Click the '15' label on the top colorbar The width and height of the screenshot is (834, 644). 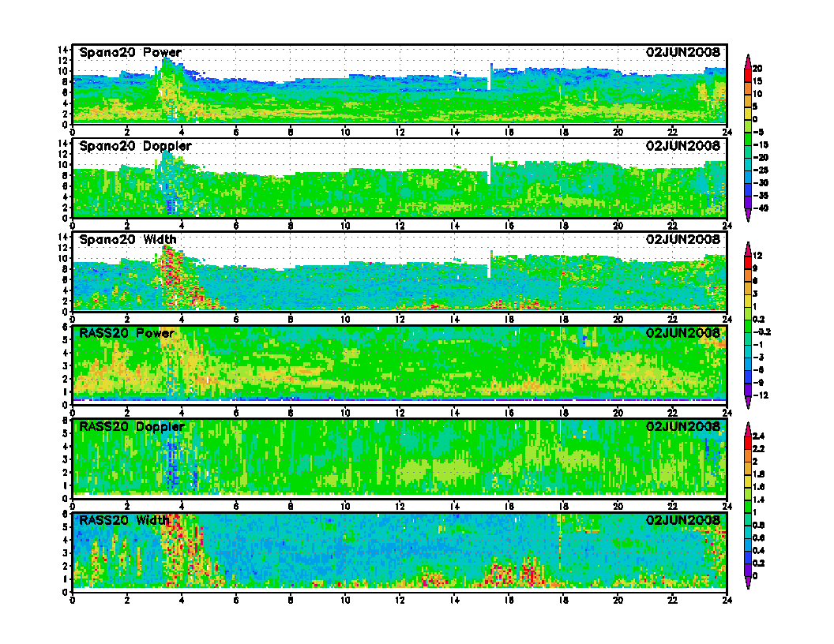(757, 81)
